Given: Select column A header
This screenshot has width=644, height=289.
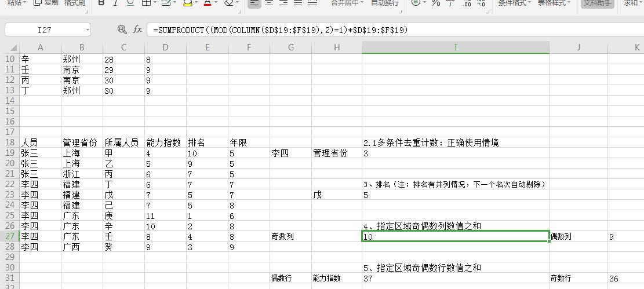Looking at the screenshot, I should point(40,47).
